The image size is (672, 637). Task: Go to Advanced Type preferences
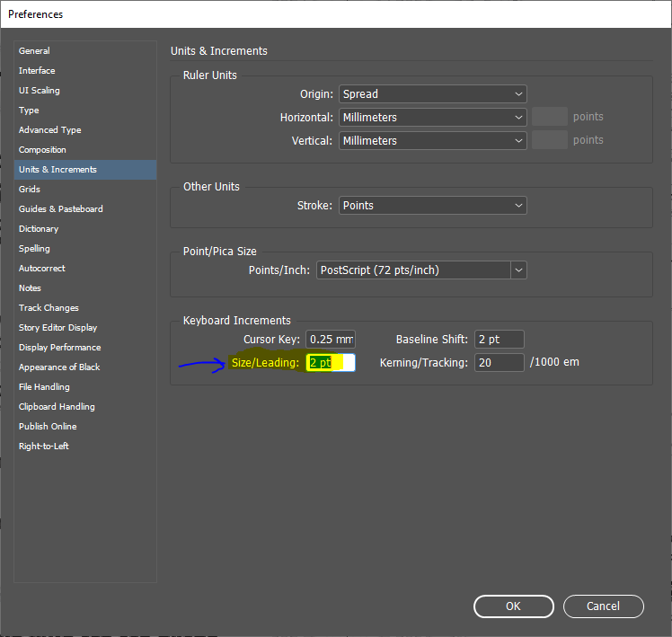[50, 130]
